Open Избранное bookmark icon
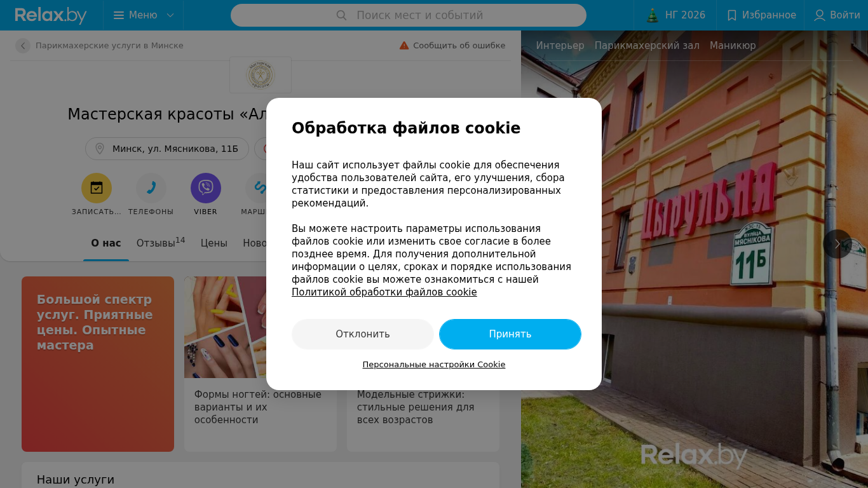Screen dimensions: 868x488 [732, 15]
